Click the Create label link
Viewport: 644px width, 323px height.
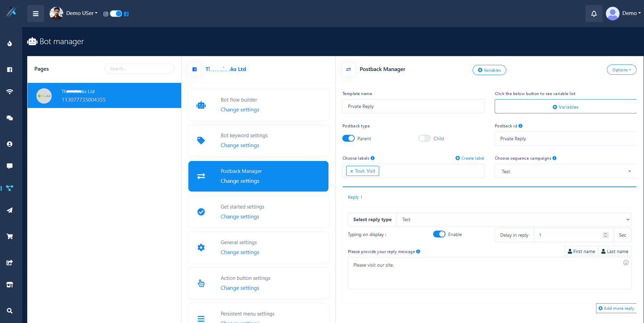tap(470, 158)
